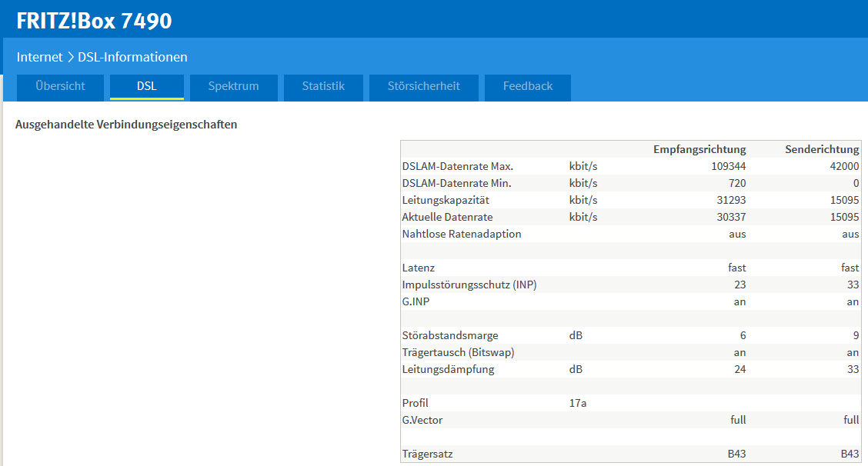Screen dimensions: 868x466
Task: Click the Nahtlose Ratenadaption row label
Action: coord(462,234)
